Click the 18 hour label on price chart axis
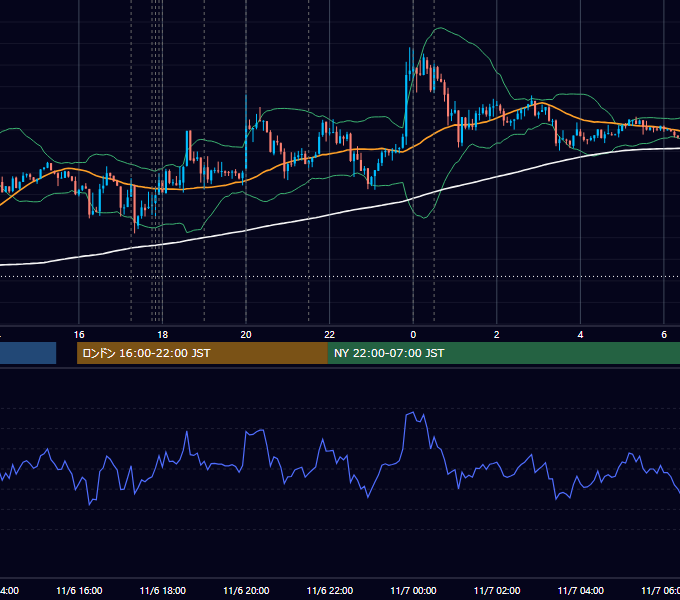The width and height of the screenshot is (680, 600). pos(162,335)
